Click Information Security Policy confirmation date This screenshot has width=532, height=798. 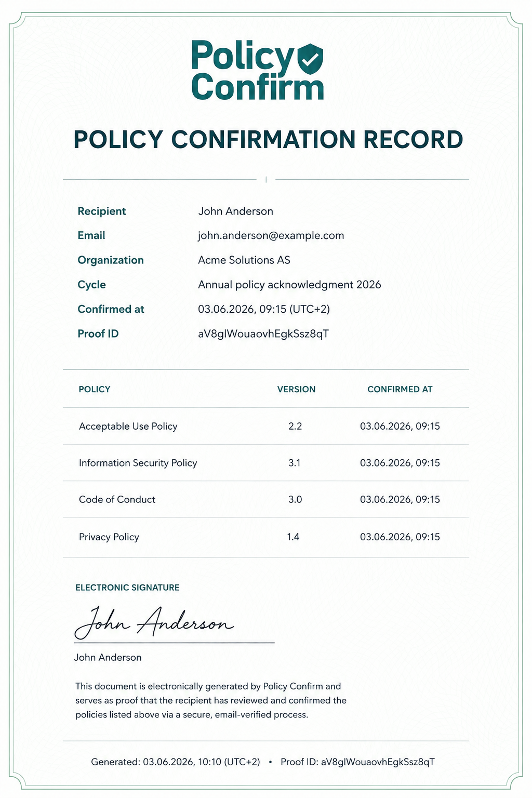(x=400, y=463)
